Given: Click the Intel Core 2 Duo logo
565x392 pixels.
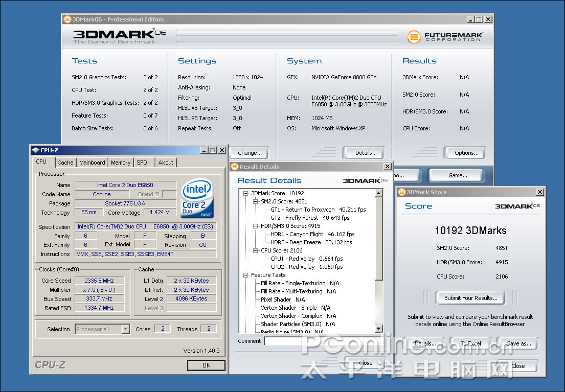Looking at the screenshot, I should click(x=197, y=198).
